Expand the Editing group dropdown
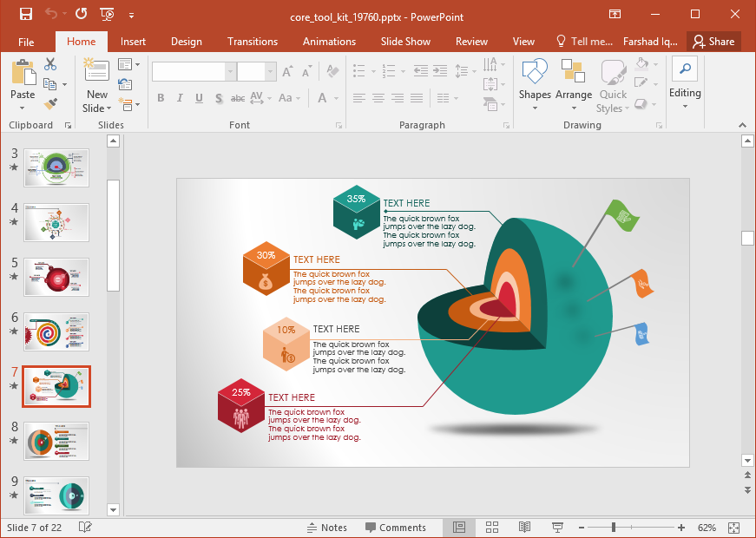The image size is (756, 538). click(x=685, y=106)
